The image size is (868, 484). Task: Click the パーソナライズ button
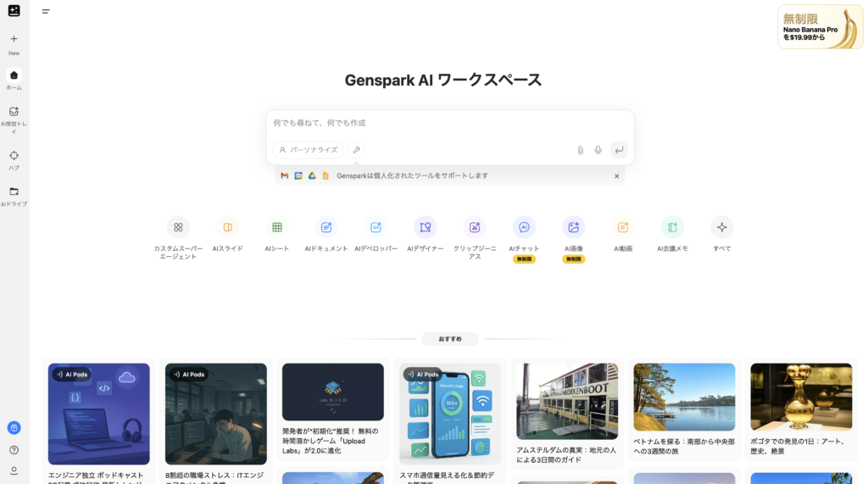pyautogui.click(x=309, y=150)
